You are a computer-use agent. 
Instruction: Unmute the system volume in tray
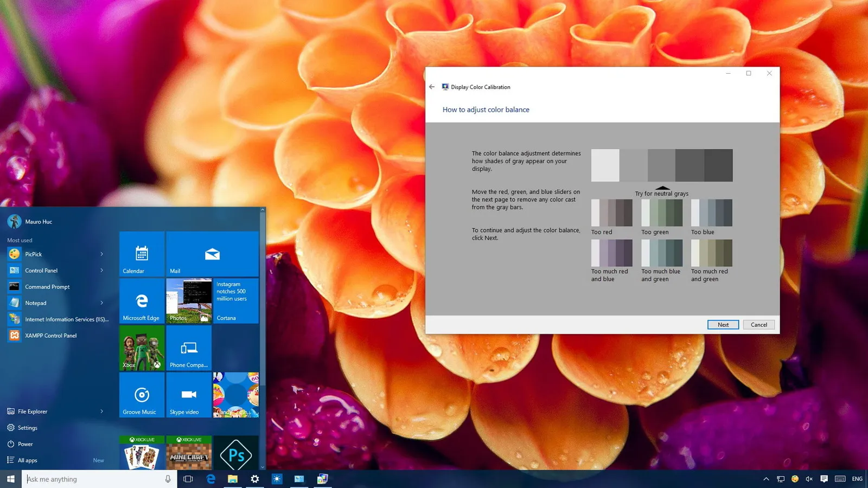[809, 479]
